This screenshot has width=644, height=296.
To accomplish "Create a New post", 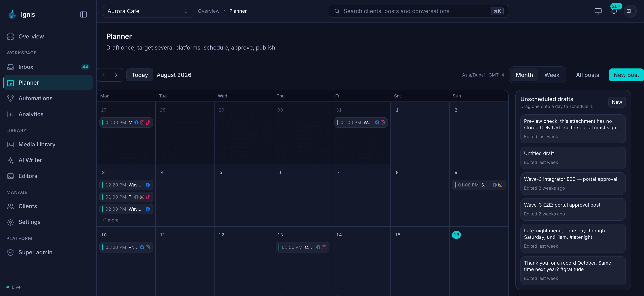I will point(626,75).
